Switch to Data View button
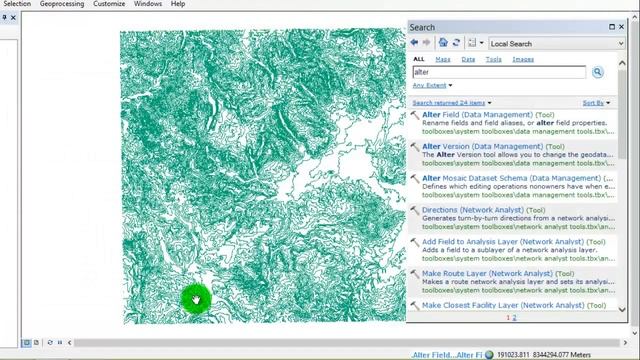 click(x=26, y=342)
